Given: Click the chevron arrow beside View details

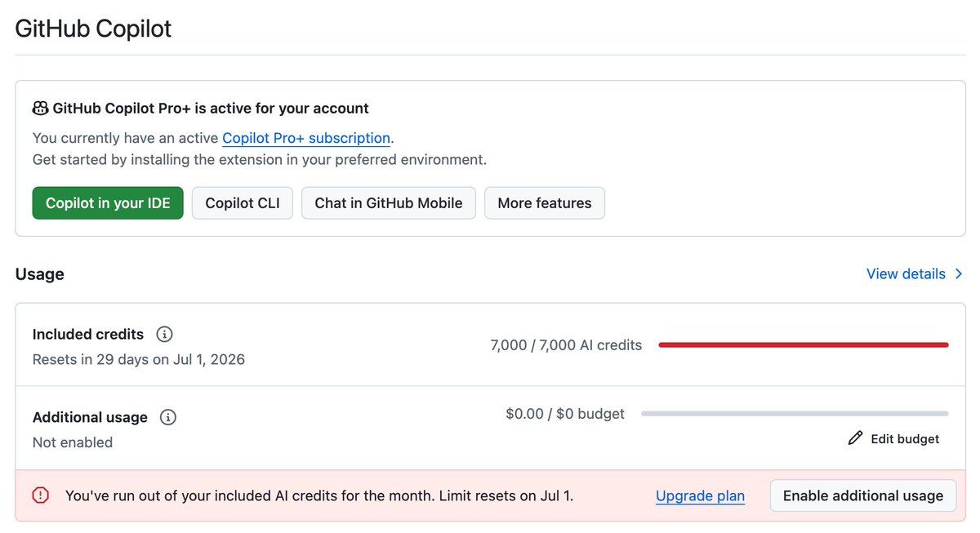Looking at the screenshot, I should click(x=959, y=273).
